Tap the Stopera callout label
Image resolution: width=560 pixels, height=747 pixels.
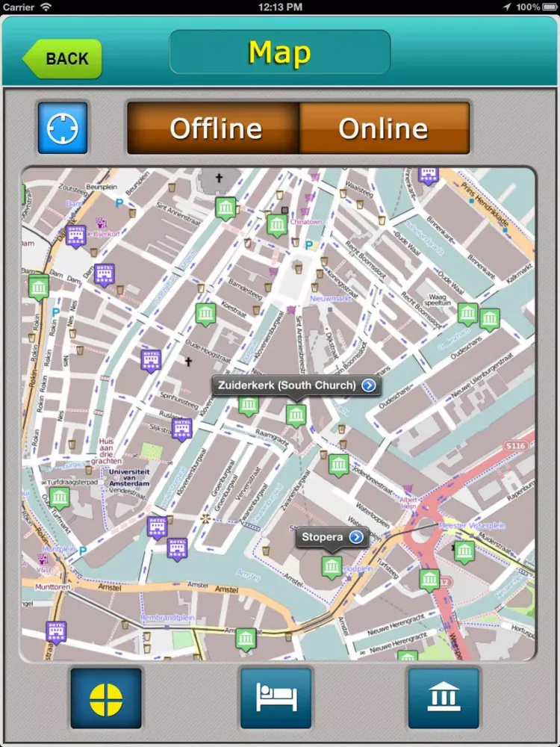323,537
